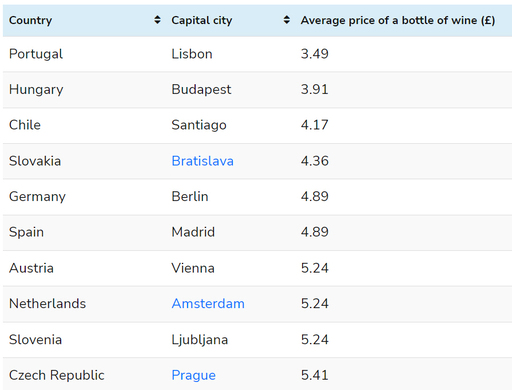Open the Amsterdam link
This screenshot has height=390, width=512.
point(208,304)
